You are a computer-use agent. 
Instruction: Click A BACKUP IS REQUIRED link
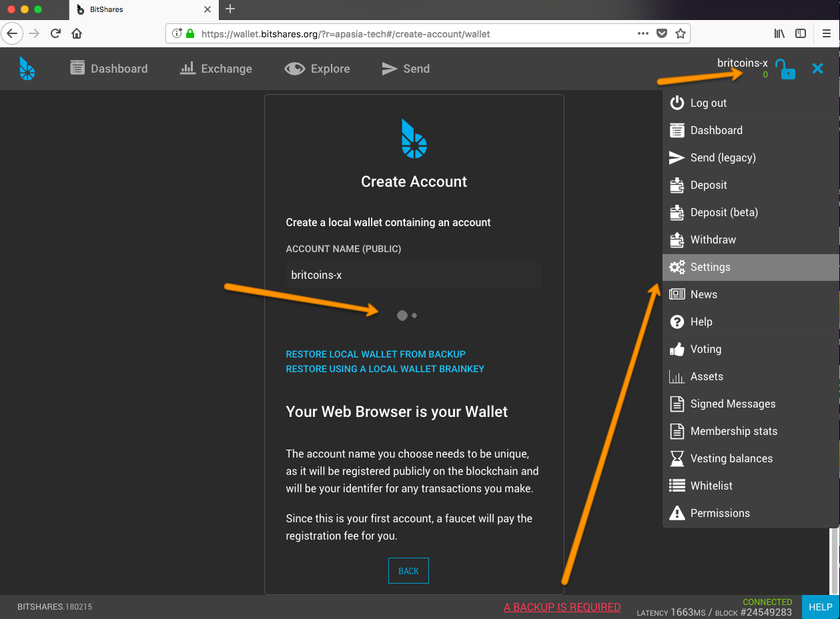click(562, 607)
